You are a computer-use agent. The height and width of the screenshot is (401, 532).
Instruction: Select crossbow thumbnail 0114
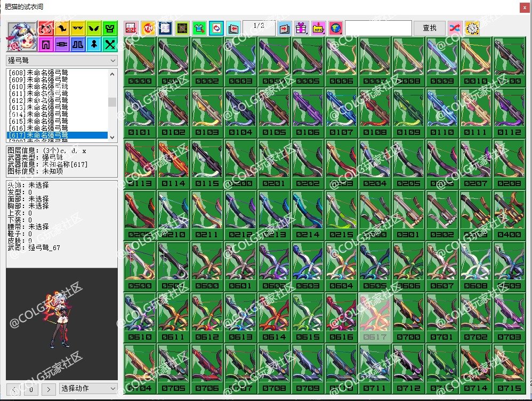173,164
